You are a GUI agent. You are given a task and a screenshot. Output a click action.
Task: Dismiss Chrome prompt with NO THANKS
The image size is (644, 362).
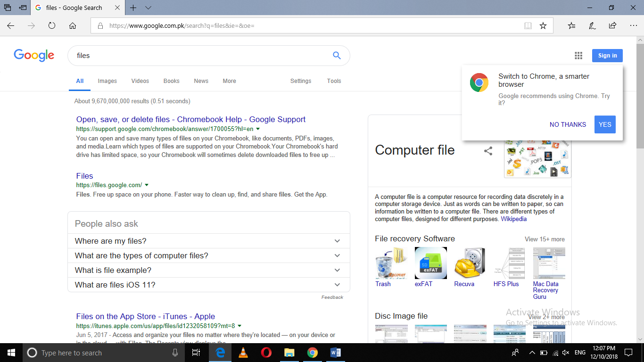[568, 124]
